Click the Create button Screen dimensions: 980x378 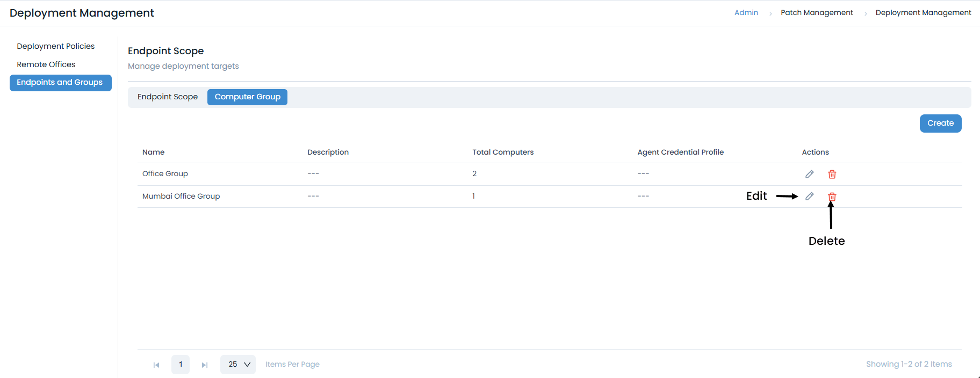coord(940,123)
